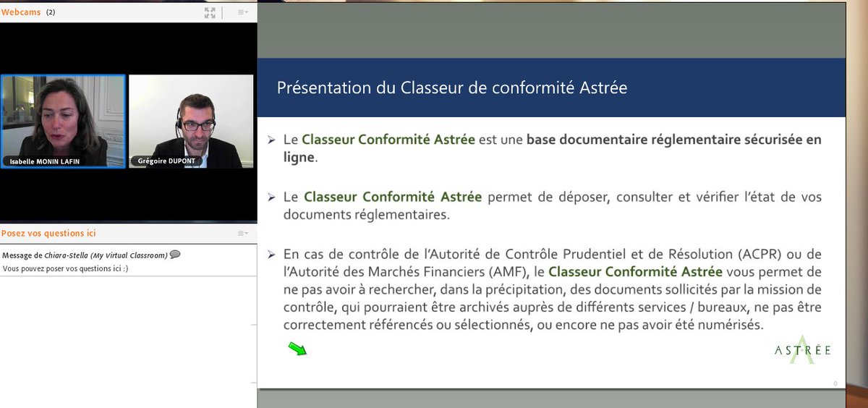This screenshot has height=408, width=868.
Task: Click the speech bubble icon beside Chiara-Stella's message
Action: click(x=175, y=255)
